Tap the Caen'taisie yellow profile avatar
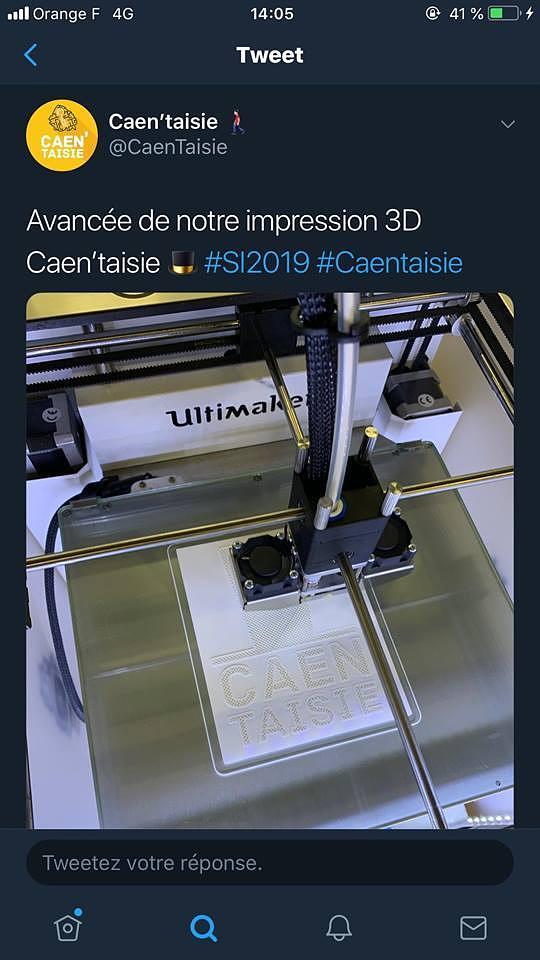540x960 pixels. tap(62, 135)
